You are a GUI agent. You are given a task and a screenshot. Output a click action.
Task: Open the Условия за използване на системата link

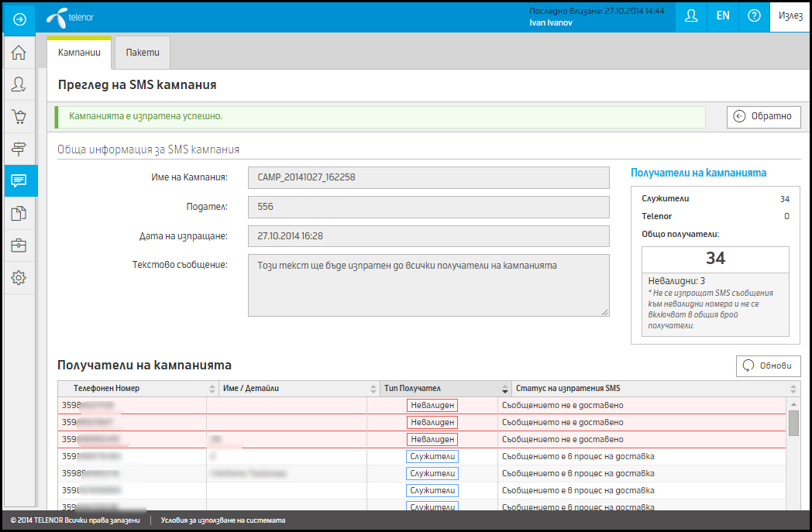222,520
